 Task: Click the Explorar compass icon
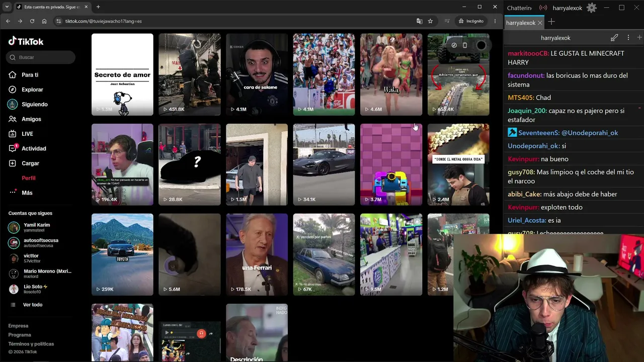pyautogui.click(x=13, y=89)
